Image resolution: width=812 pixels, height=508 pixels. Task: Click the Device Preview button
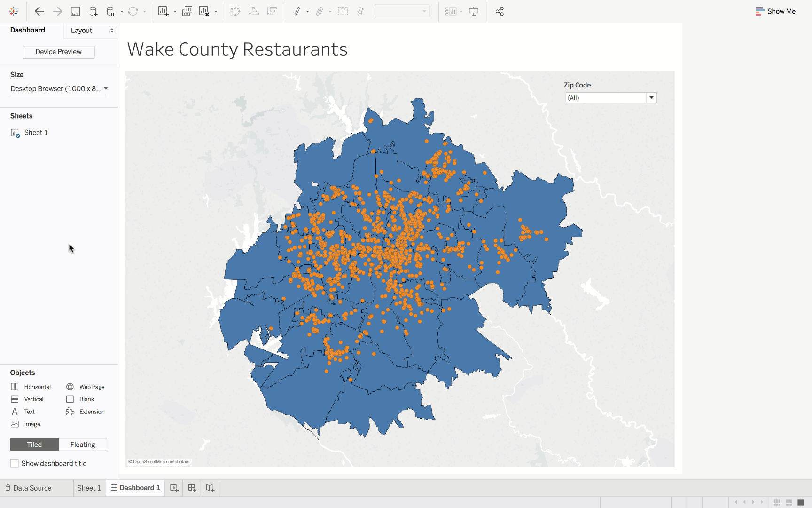(58, 52)
